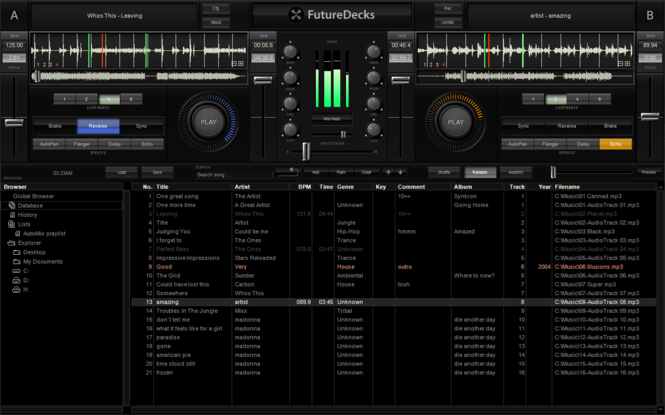Click the Rec record button
The image size is (665, 415).
(448, 8)
